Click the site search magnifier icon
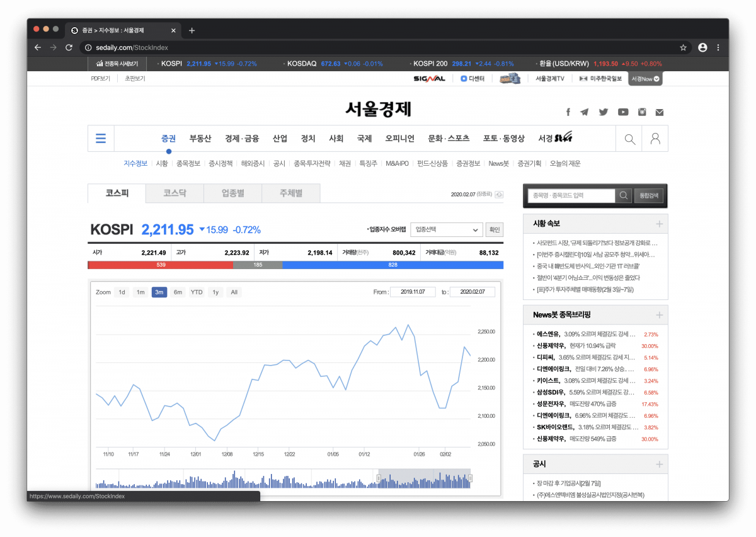 (x=629, y=139)
